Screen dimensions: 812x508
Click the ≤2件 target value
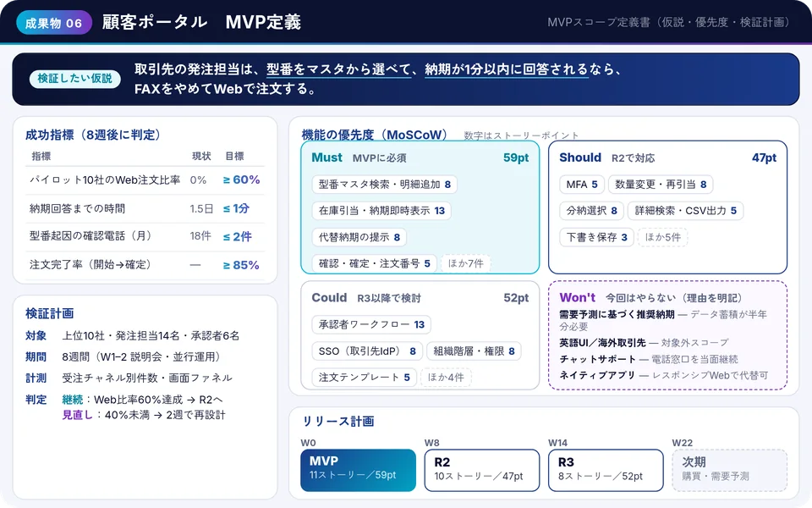tap(237, 237)
